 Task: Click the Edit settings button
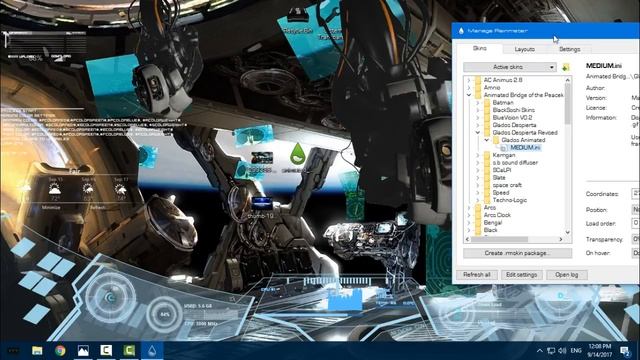coord(521,275)
